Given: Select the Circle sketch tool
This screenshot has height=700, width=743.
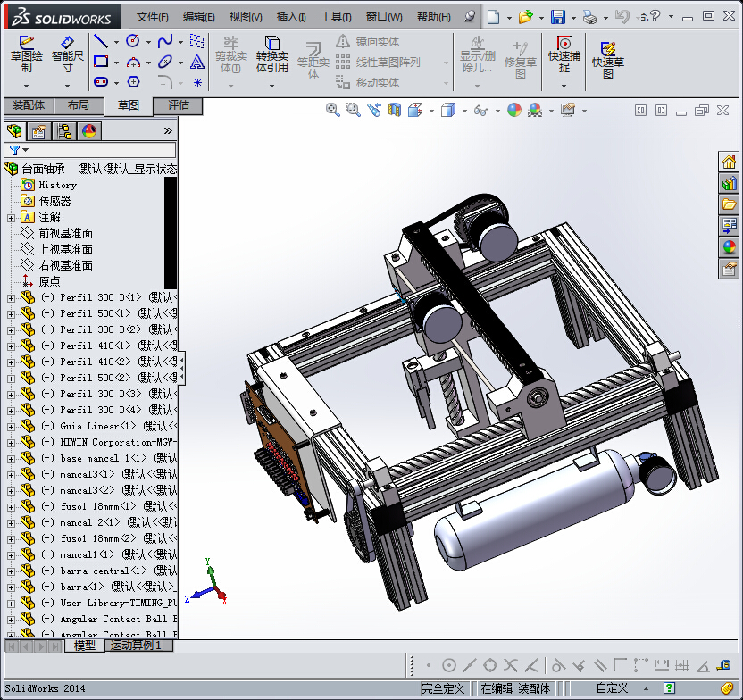Looking at the screenshot, I should click(133, 41).
